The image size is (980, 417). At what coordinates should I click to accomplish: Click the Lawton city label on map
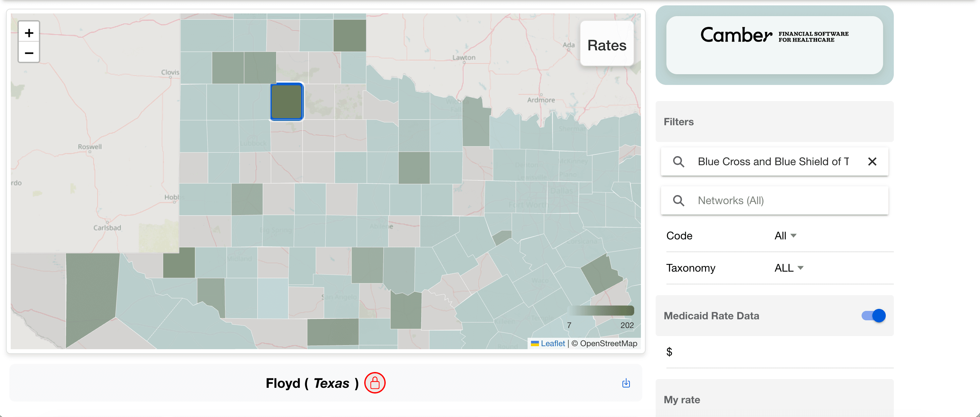tap(464, 57)
